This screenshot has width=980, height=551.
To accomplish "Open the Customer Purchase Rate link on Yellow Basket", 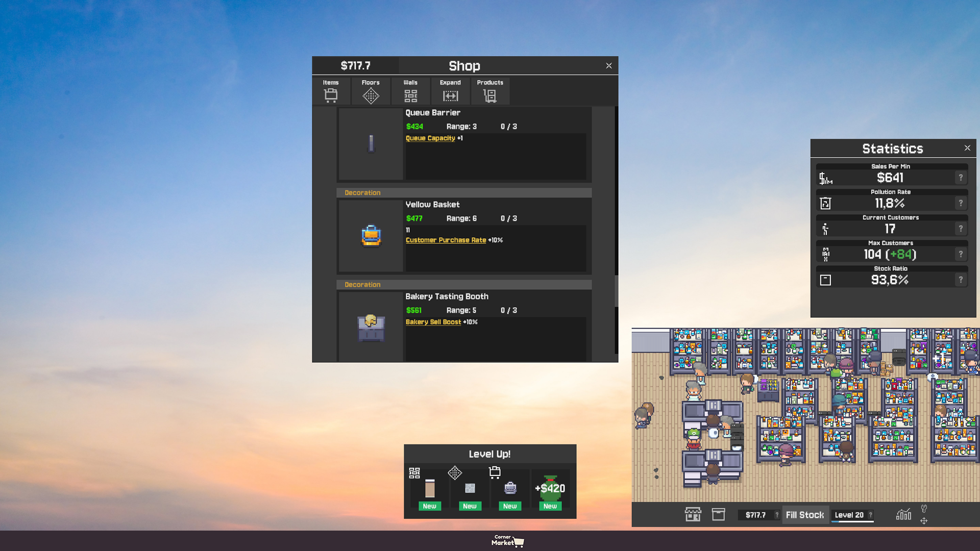I will click(x=446, y=240).
